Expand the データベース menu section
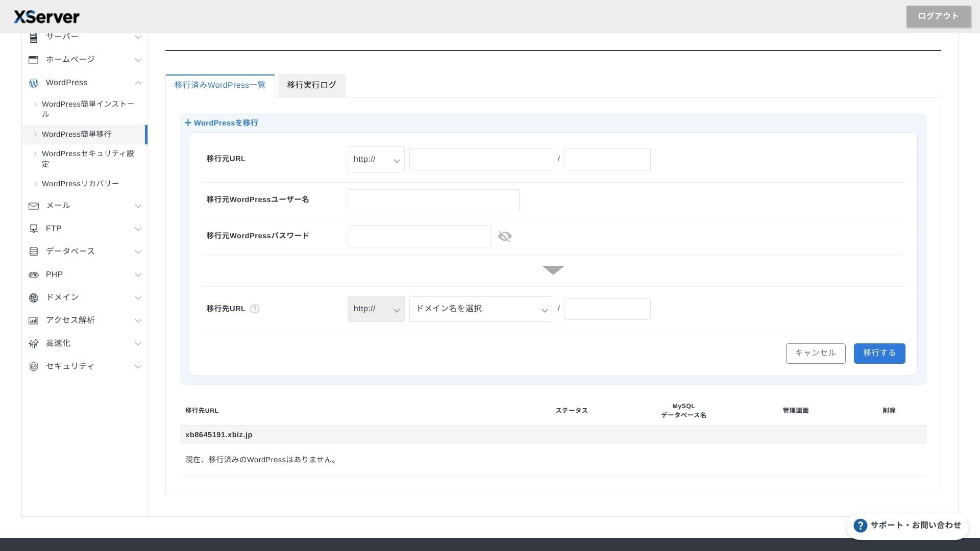 tap(138, 252)
